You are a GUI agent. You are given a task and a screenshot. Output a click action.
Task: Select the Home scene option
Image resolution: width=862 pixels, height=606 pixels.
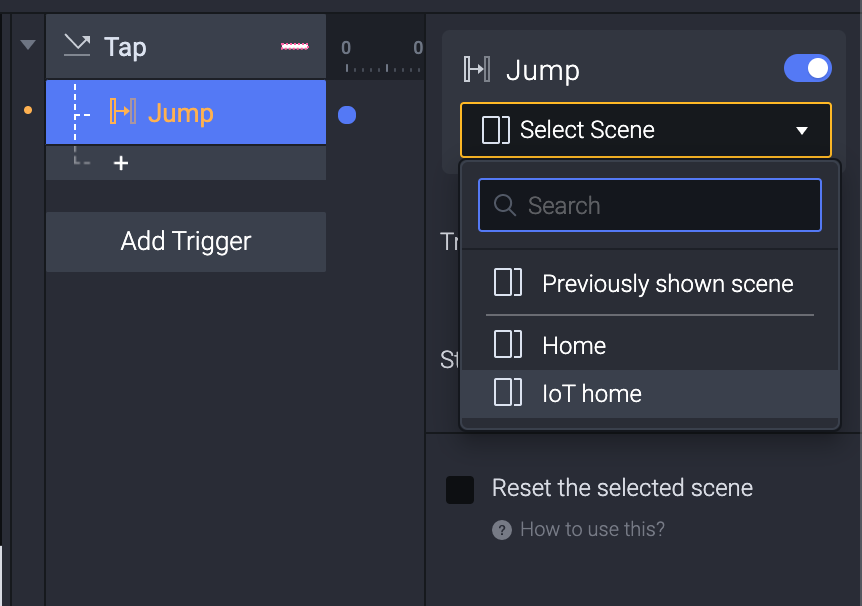(x=574, y=346)
